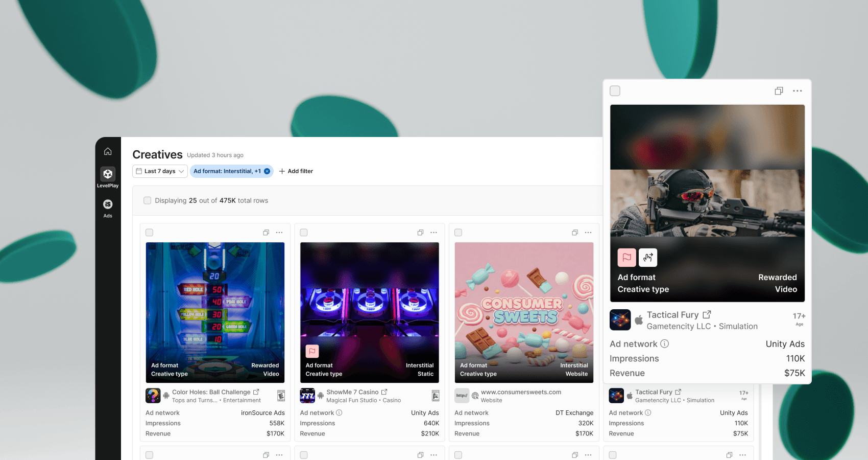Click the Home icon in the sidebar

click(108, 151)
